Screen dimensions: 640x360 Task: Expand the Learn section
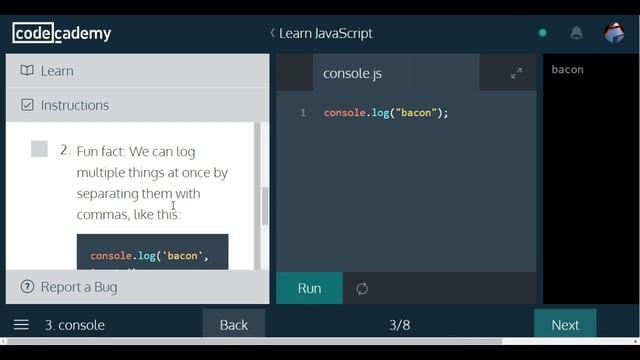[x=138, y=71]
